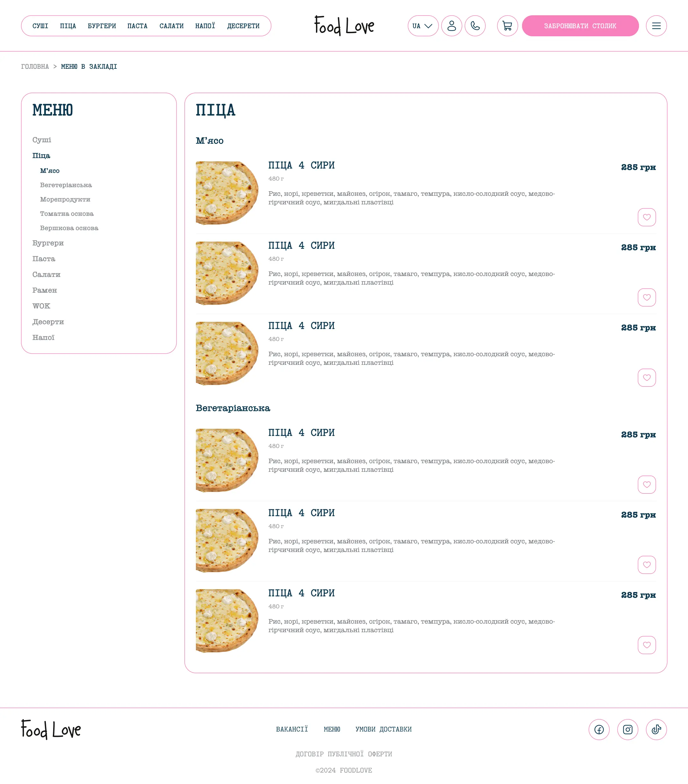Select Морепродукти in the sidebar menu
Viewport: 688px width, 784px height.
(65, 200)
